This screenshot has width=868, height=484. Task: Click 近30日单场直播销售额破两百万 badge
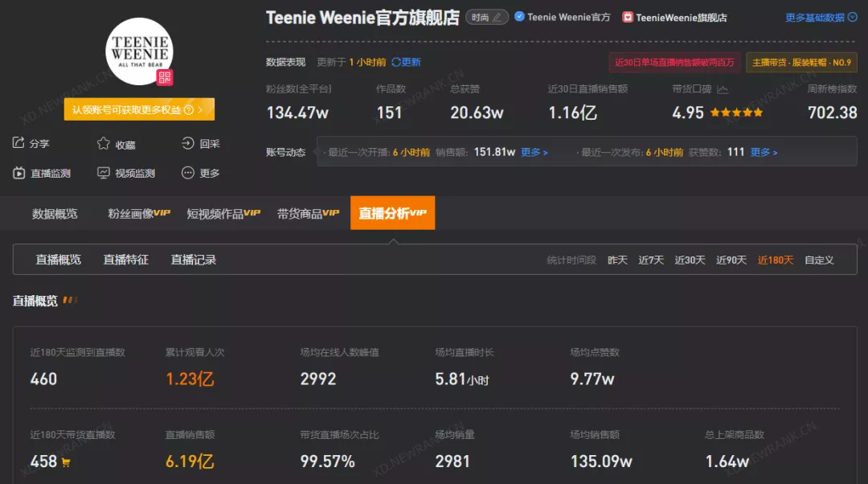pyautogui.click(x=674, y=63)
